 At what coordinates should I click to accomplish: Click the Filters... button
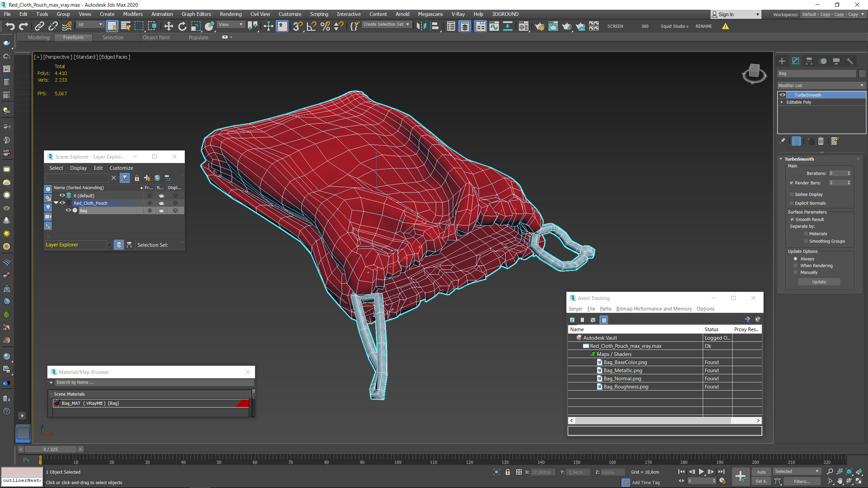click(802, 482)
